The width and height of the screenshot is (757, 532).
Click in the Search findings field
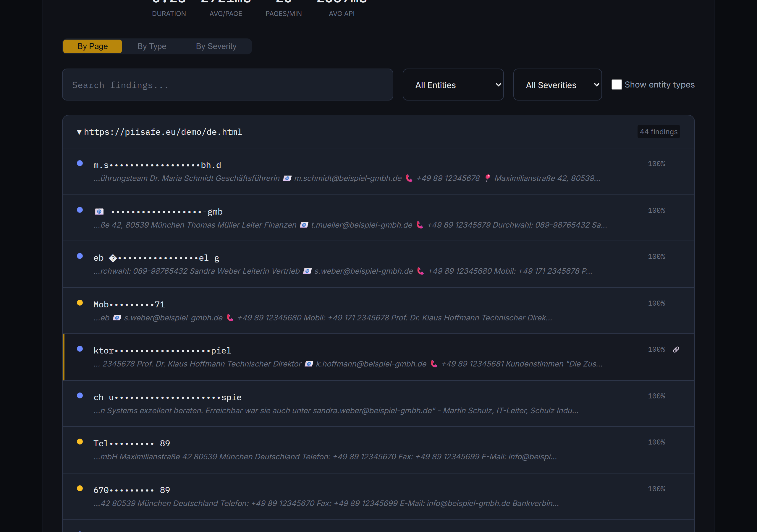click(227, 85)
